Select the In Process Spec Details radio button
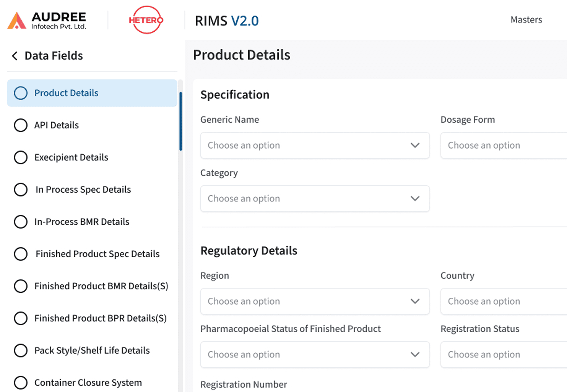Viewport: 567px width, 392px height. pos(21,190)
